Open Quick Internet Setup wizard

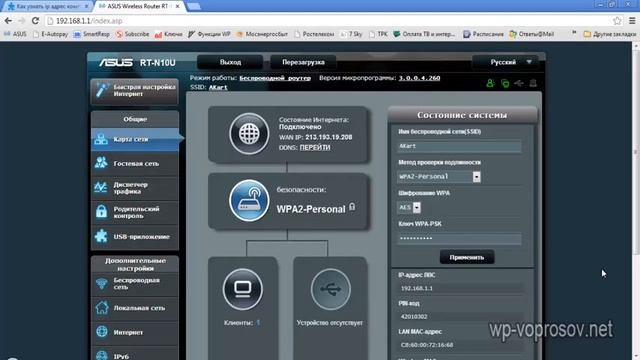(x=135, y=91)
